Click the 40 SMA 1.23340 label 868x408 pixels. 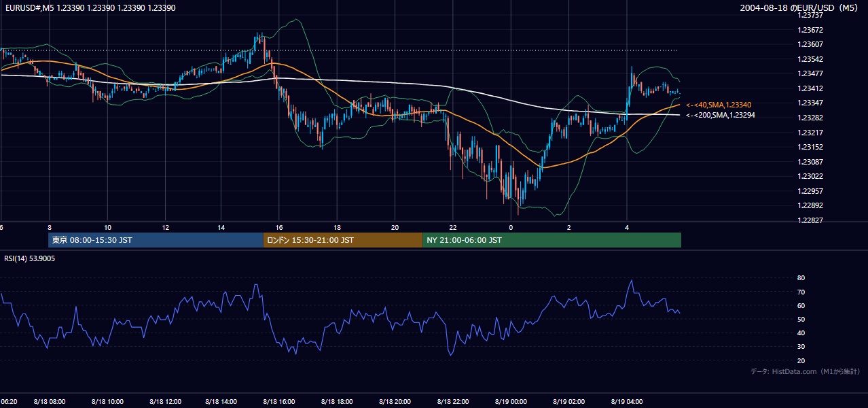719,105
